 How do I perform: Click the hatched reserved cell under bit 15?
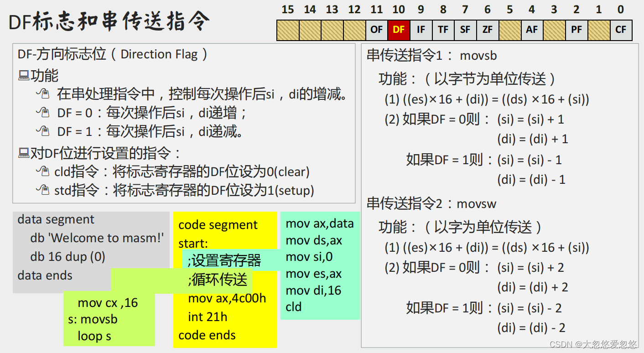(288, 30)
